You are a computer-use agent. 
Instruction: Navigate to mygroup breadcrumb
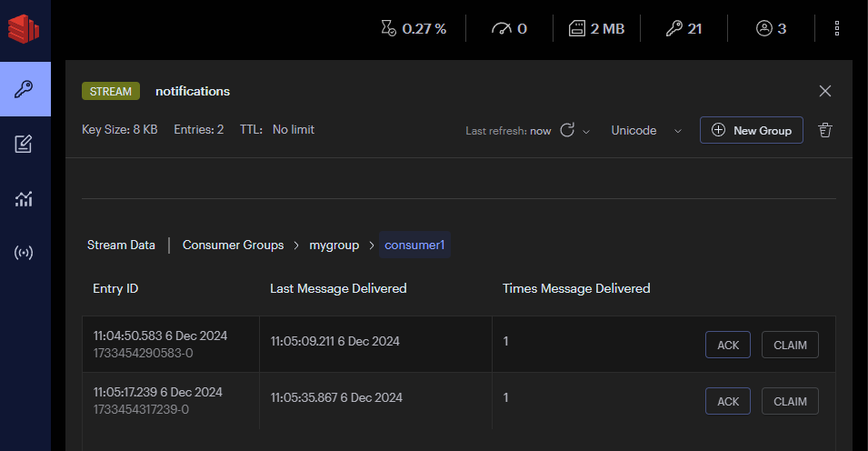(334, 245)
